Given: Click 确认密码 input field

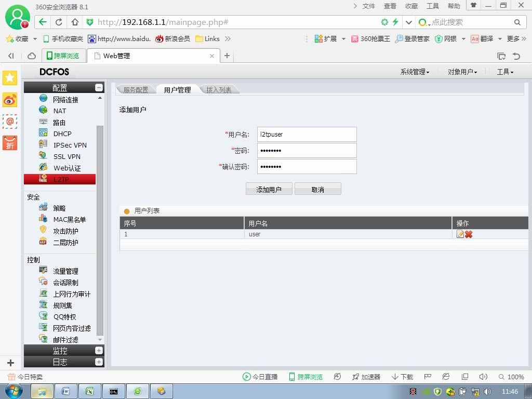Looking at the screenshot, I should point(307,167).
